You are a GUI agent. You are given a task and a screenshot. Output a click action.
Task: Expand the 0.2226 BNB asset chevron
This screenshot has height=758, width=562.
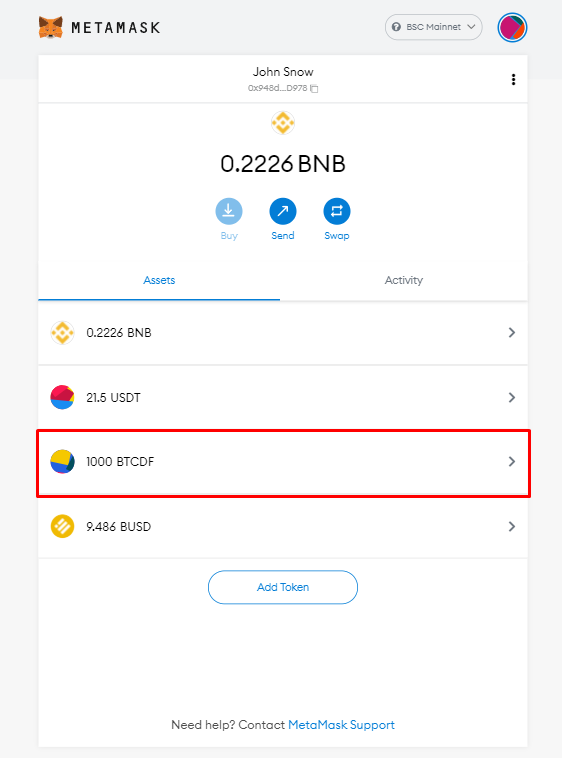pos(512,333)
